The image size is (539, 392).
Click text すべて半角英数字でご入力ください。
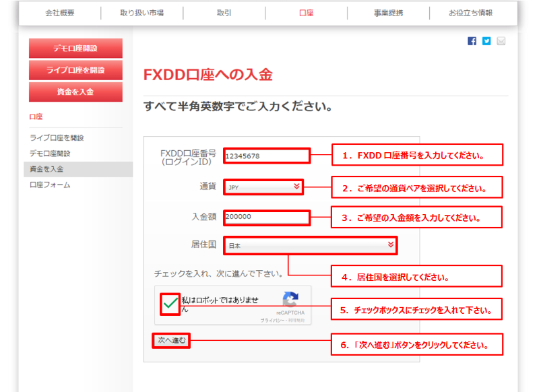(x=238, y=106)
